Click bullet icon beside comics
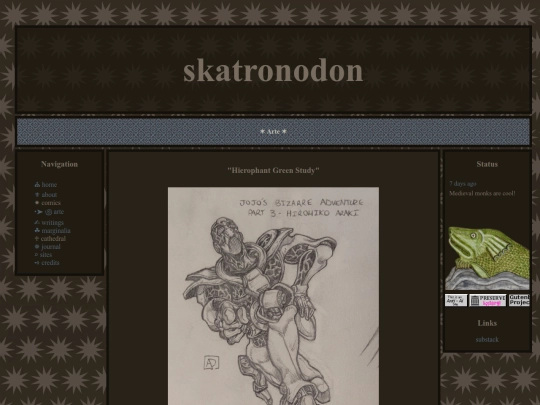The width and height of the screenshot is (540, 405). click(37, 203)
